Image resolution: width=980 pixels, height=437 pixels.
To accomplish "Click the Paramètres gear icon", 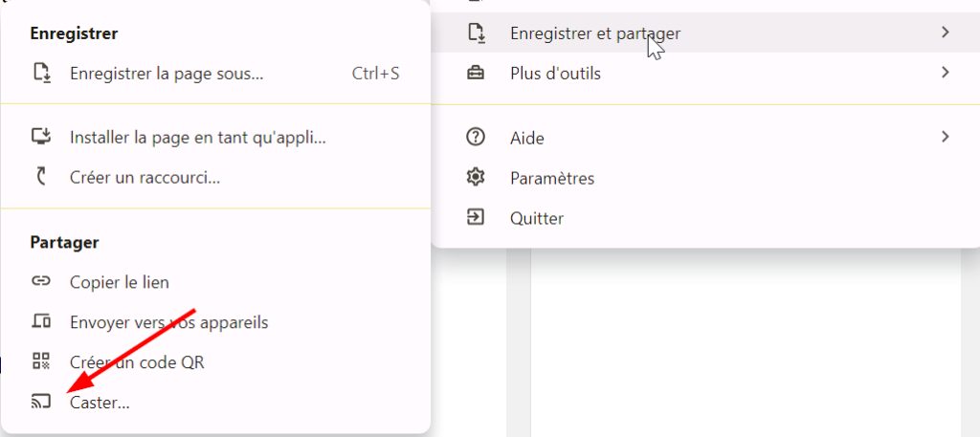I will 476,178.
